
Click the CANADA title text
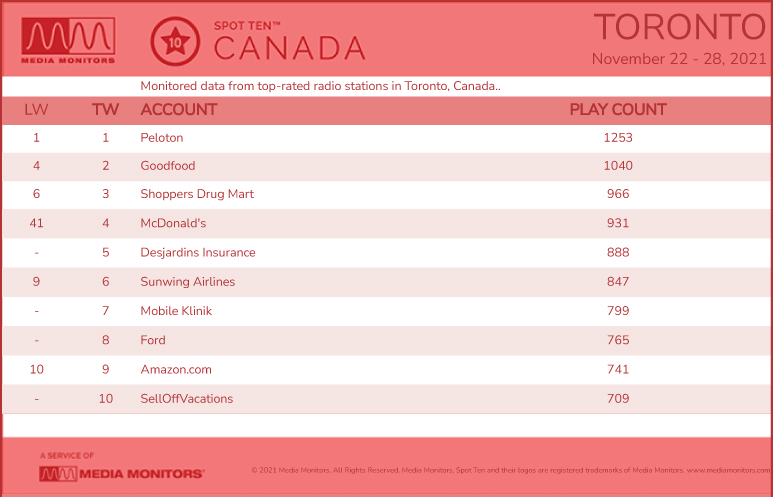(x=290, y=48)
